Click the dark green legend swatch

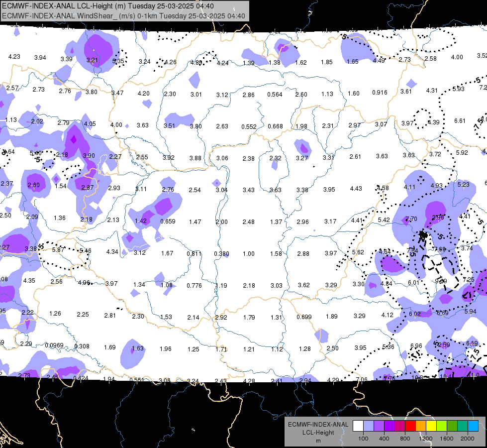click(x=452, y=426)
